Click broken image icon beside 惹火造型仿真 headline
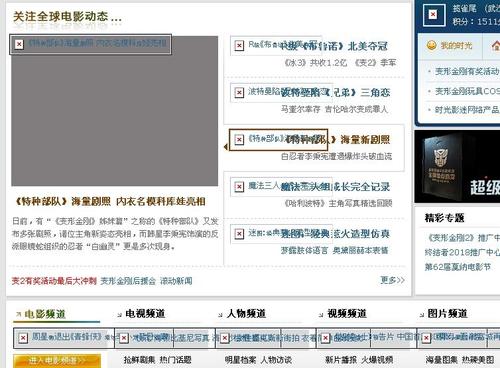Image resolution: width=500 pixels, height=368 pixels. tap(239, 234)
